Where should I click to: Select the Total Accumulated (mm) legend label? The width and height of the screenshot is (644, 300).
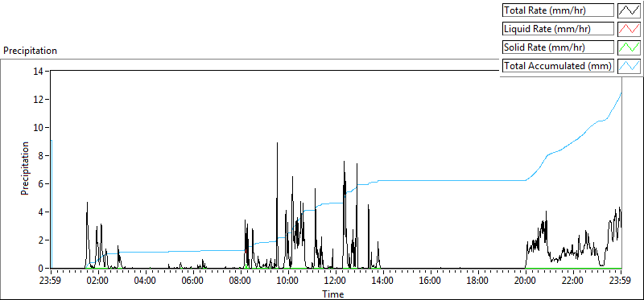pyautogui.click(x=558, y=65)
